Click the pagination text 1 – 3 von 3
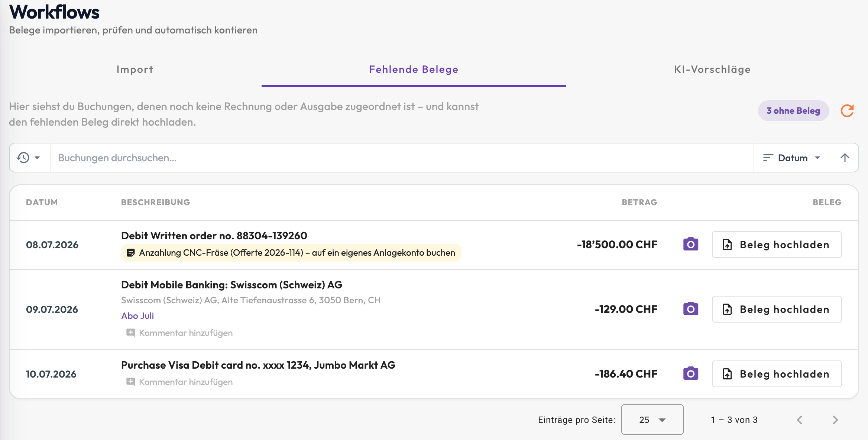 (734, 420)
